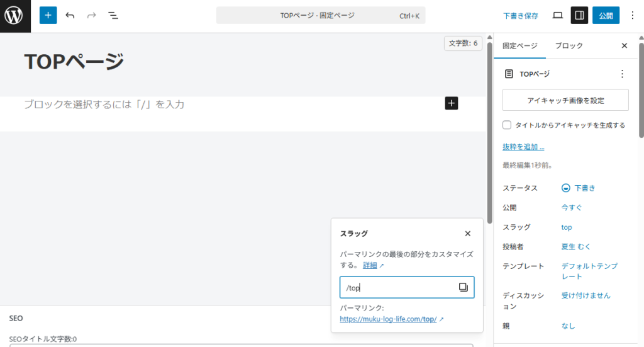Click the desktop preview icon
Viewport: 644px width, 347px height.
(557, 15)
